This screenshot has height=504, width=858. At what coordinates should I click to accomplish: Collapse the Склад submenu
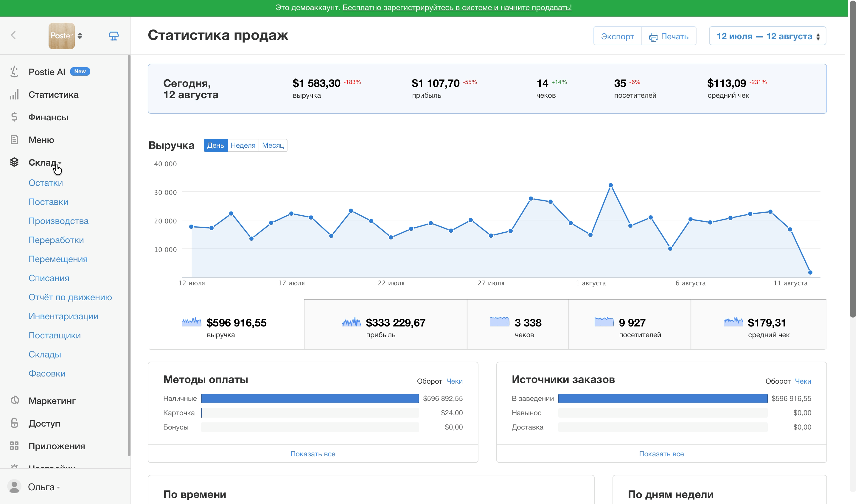click(x=45, y=162)
